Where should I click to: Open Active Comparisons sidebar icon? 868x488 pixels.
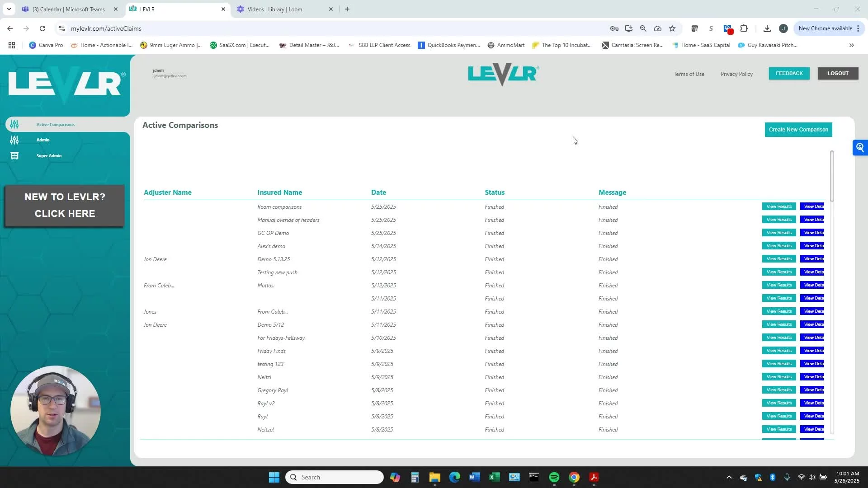click(x=14, y=124)
